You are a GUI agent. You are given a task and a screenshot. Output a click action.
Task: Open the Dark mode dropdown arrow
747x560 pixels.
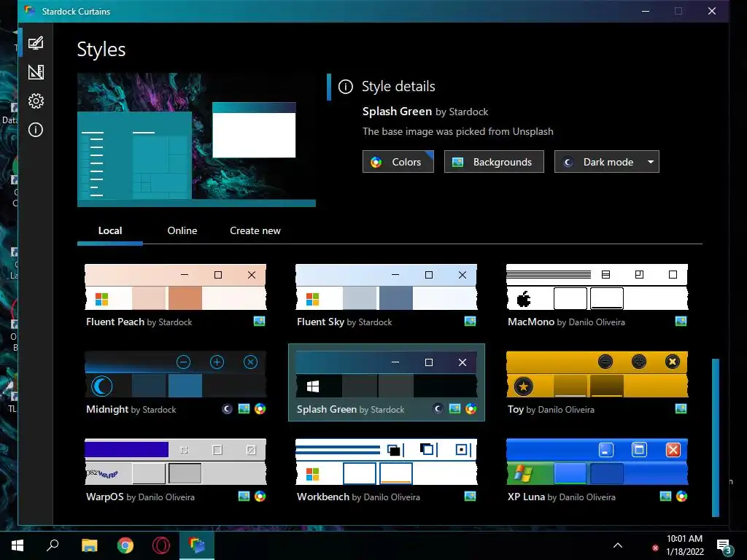[650, 162]
